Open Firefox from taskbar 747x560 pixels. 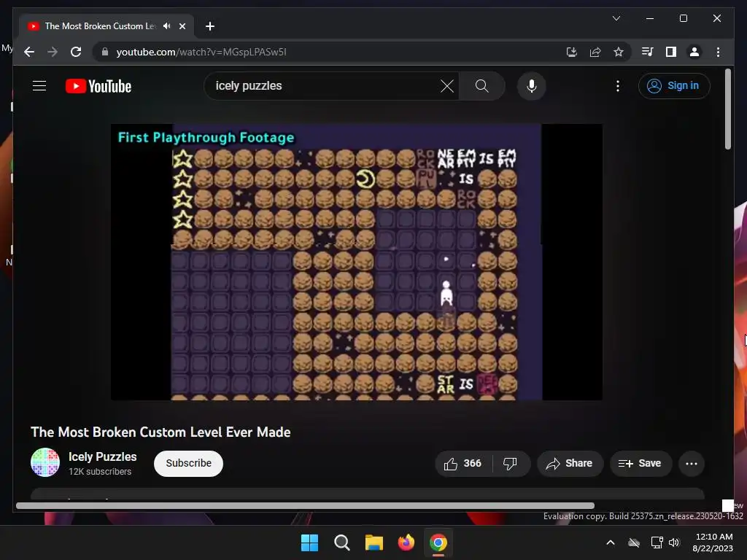coord(406,542)
